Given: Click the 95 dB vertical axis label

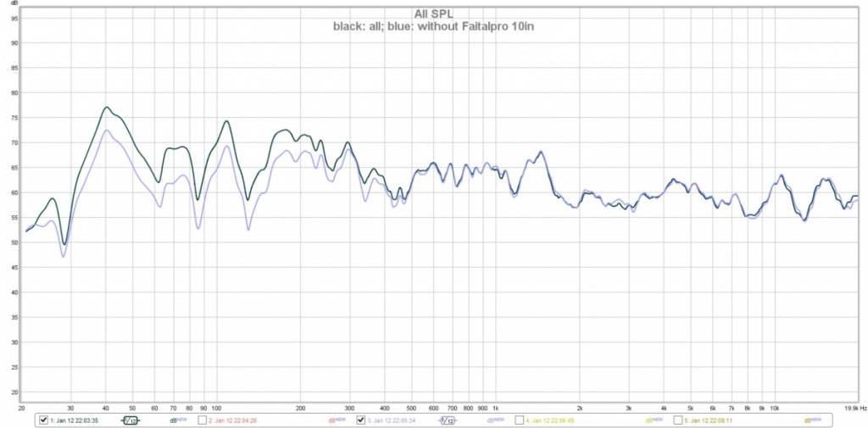Looking at the screenshot, I should [x=15, y=19].
